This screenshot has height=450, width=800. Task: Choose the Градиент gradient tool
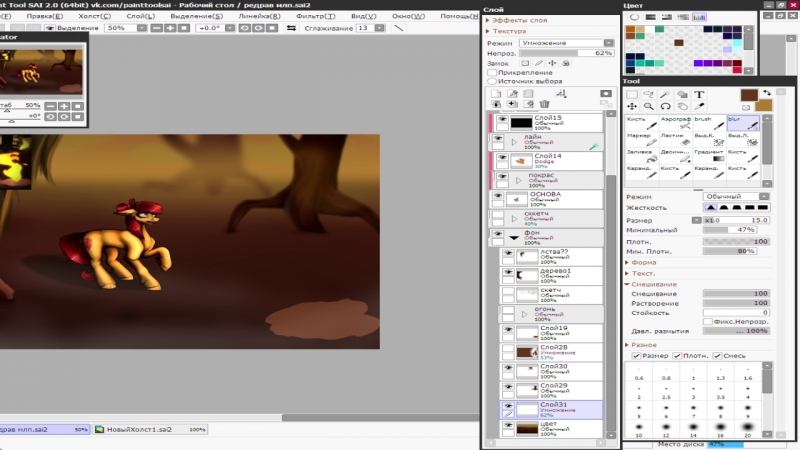[709, 156]
